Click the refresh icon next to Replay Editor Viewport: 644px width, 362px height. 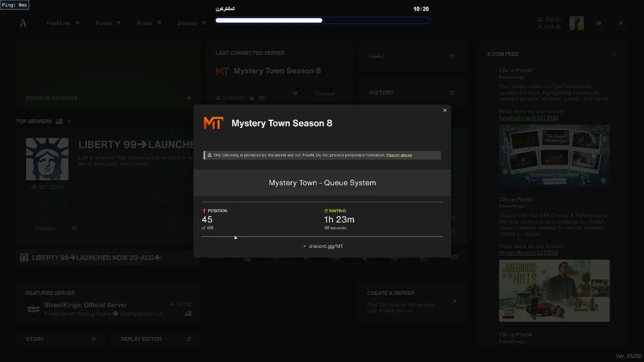[x=189, y=339]
